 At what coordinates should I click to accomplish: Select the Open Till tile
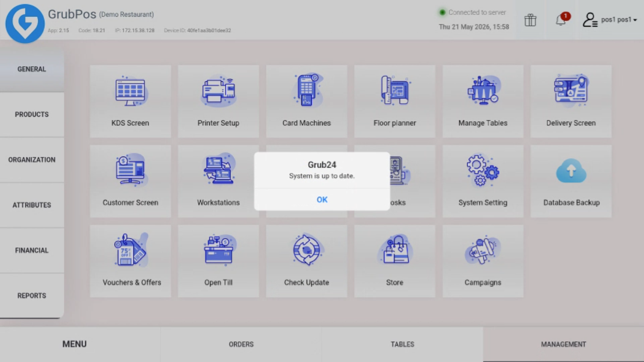[218, 261]
